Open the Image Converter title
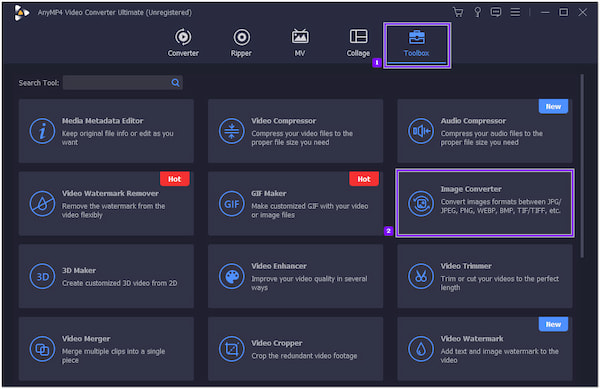Screen dimensions: 600x389 coord(471,189)
